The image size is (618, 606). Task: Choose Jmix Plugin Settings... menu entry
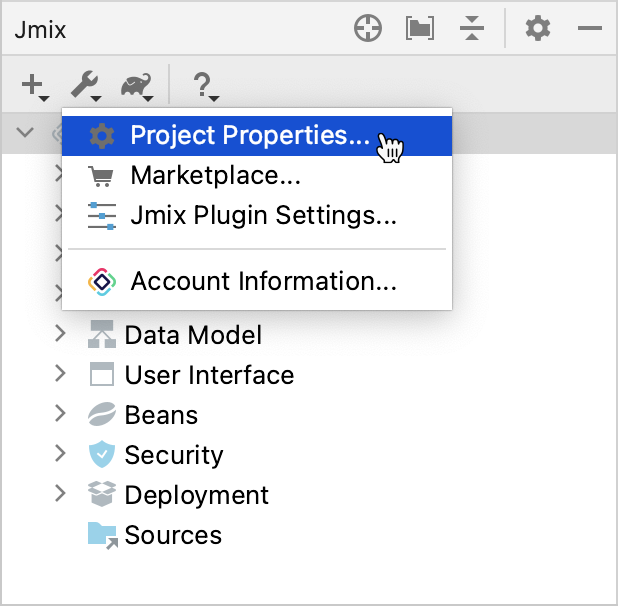pos(257,216)
